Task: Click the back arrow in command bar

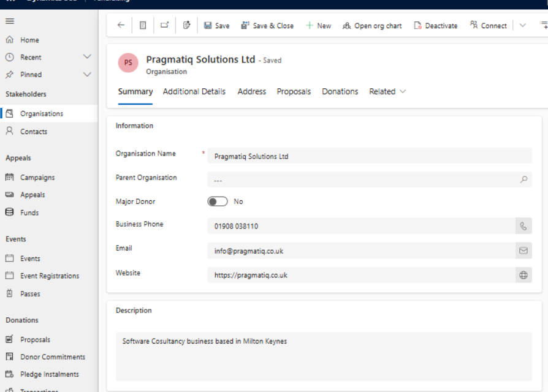Action: pos(121,26)
